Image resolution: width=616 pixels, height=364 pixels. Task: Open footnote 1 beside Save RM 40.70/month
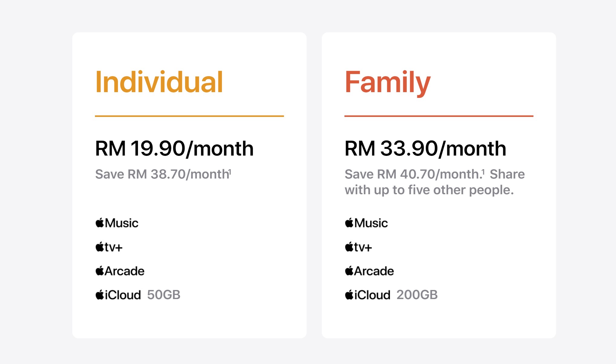pos(483,172)
